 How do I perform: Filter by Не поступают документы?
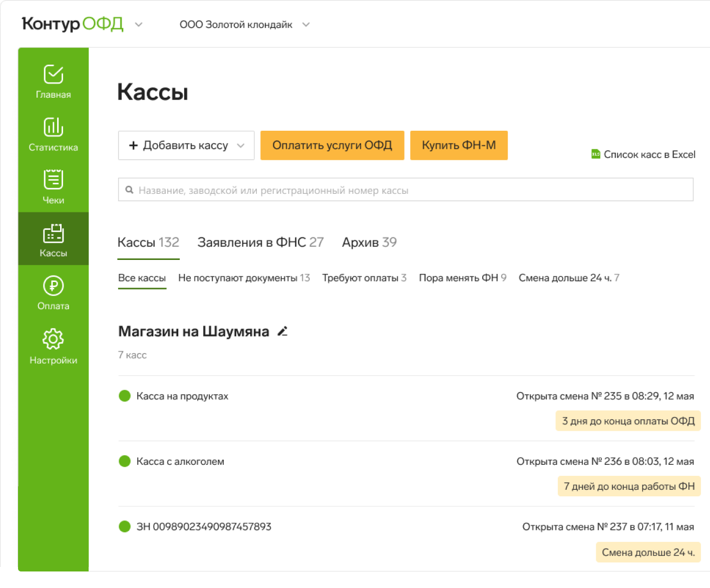[x=244, y=278]
